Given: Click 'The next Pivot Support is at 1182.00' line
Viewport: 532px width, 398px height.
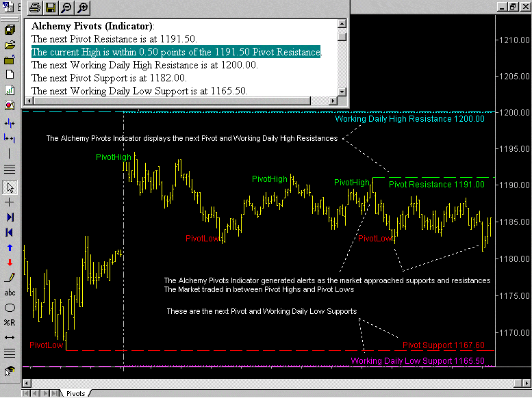Looking at the screenshot, I should (109, 78).
